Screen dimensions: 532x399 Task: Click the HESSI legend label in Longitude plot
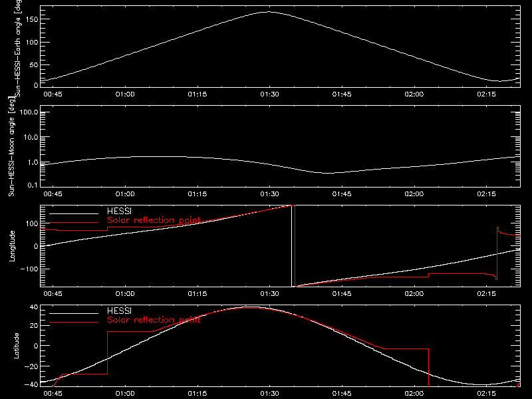[119, 211]
